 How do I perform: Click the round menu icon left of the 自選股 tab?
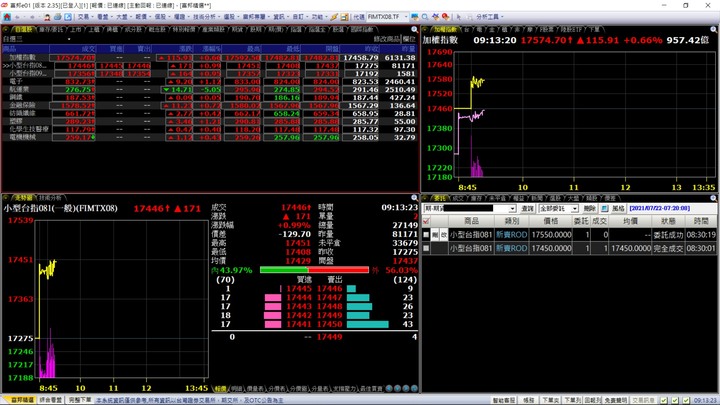point(6,29)
